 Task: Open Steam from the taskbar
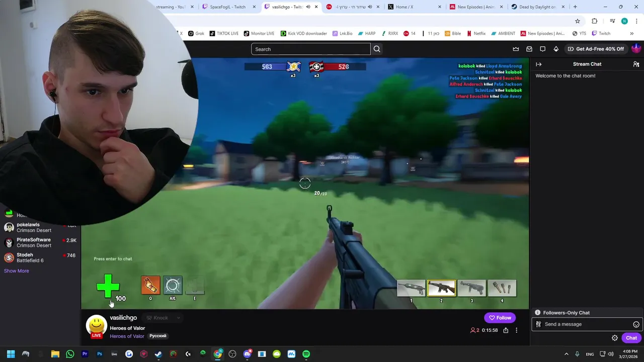pos(158,354)
